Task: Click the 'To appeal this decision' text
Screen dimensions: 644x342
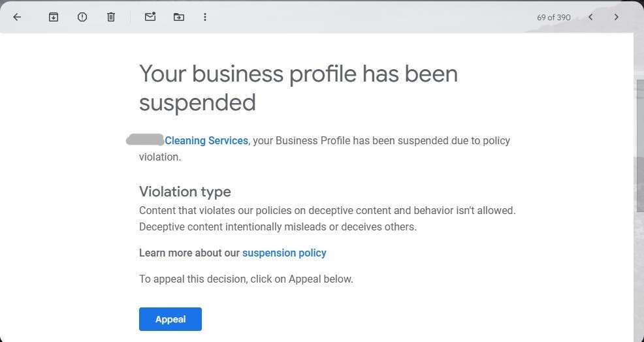Action: (246, 279)
